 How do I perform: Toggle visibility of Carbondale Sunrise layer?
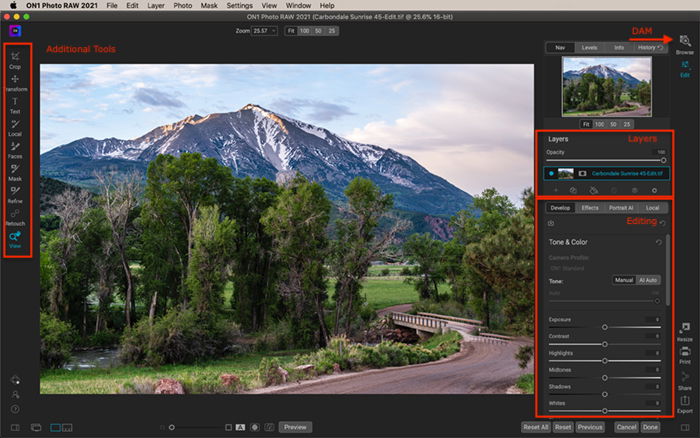[551, 173]
